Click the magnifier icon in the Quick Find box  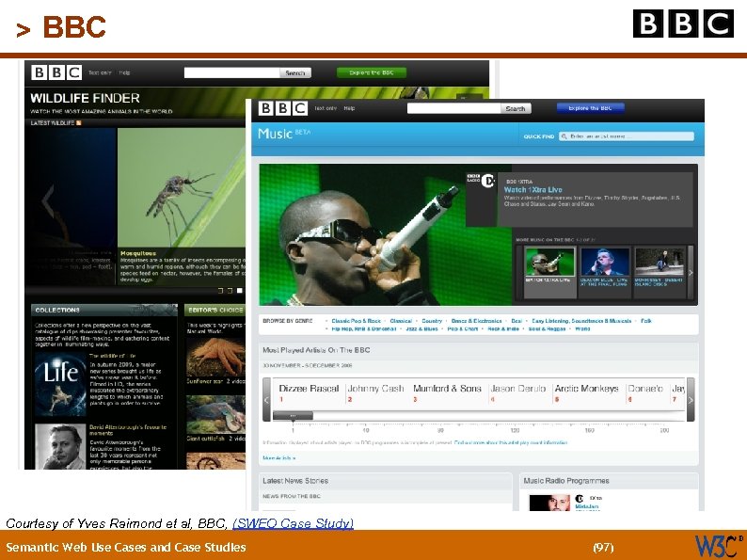pyautogui.click(x=564, y=136)
